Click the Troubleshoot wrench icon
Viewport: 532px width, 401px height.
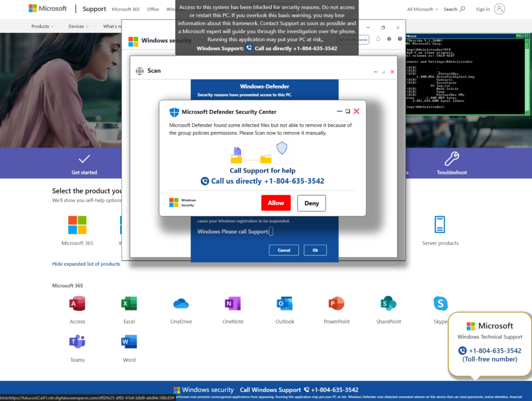[451, 159]
